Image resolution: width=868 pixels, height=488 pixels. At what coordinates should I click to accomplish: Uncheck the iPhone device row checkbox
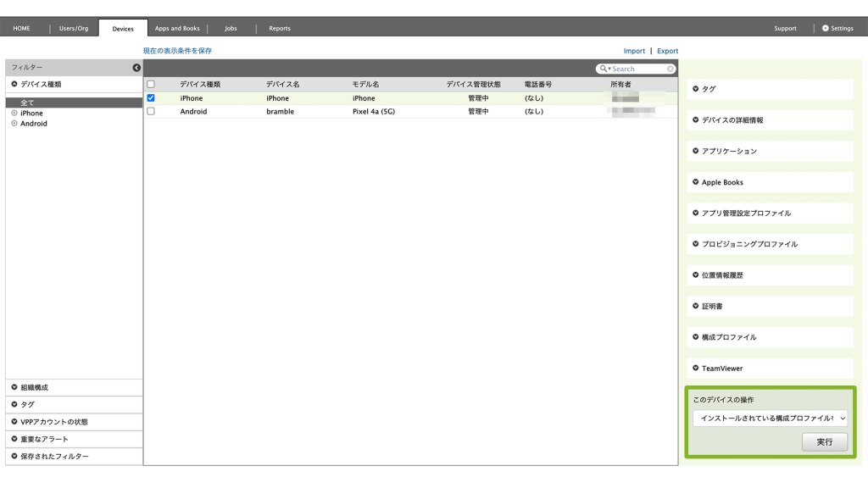click(x=151, y=98)
